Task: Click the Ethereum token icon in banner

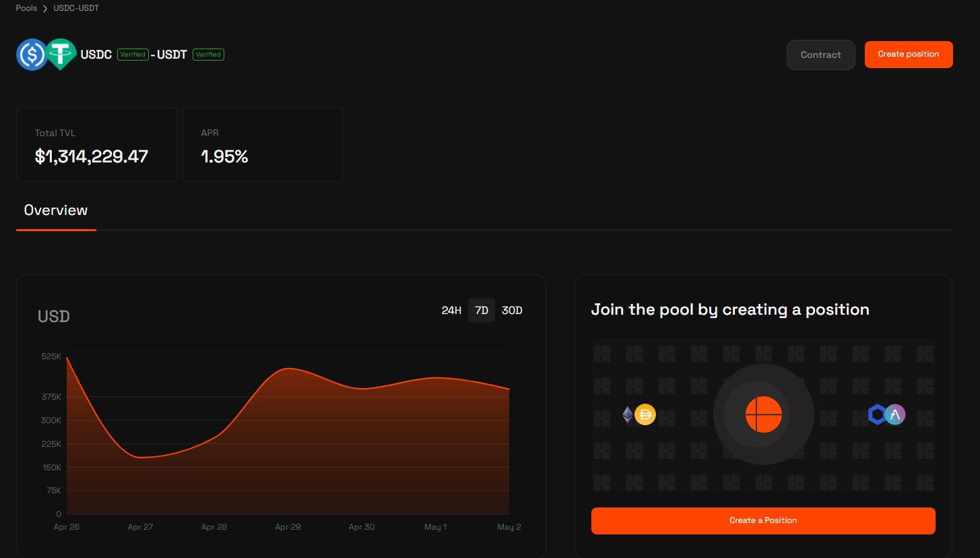Action: 628,414
